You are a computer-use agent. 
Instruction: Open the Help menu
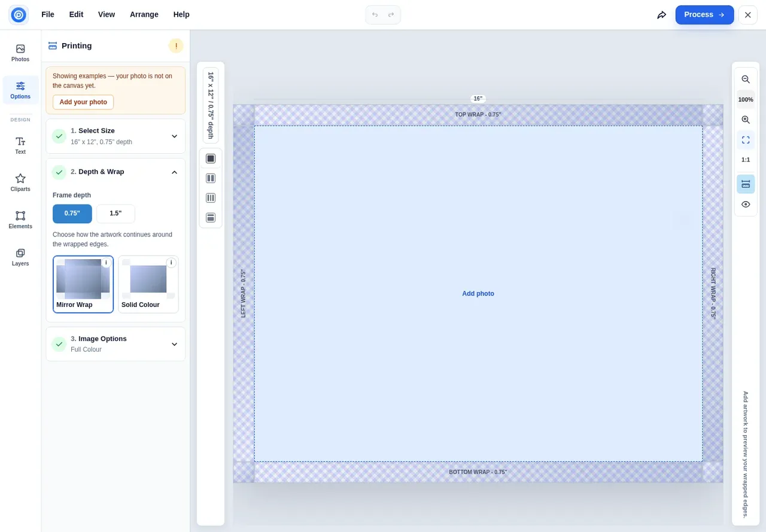(181, 14)
